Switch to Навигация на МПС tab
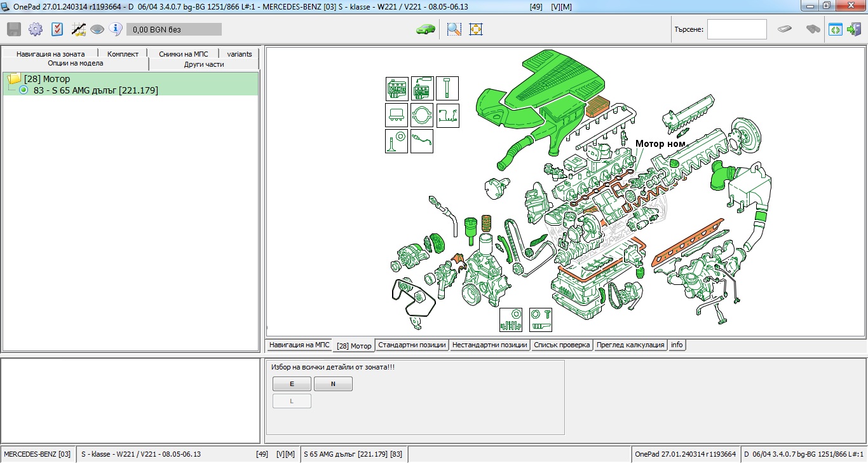The image size is (868, 463). click(299, 345)
